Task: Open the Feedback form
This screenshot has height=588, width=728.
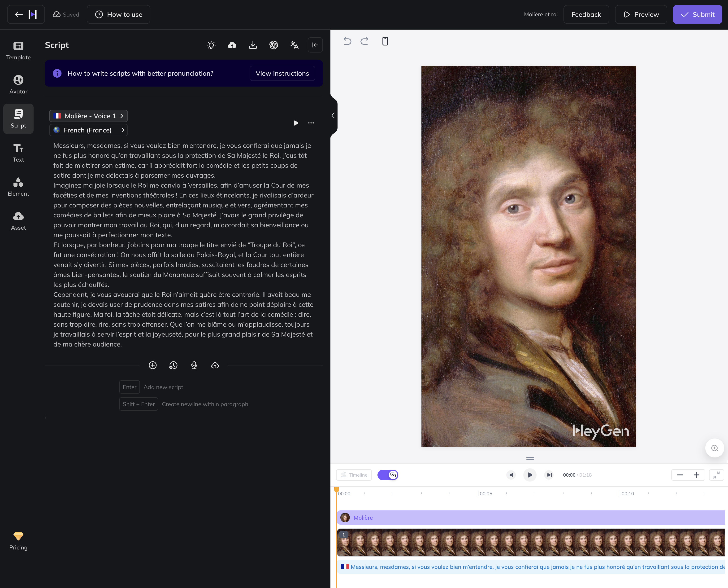Action: (x=586, y=14)
